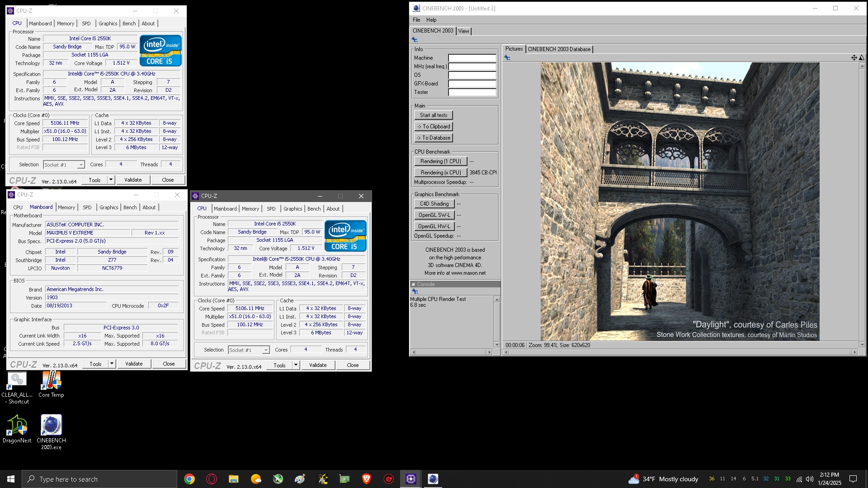
Task: Click the pin icon below the CINEBENCH 2003 tab
Action: 415,40
